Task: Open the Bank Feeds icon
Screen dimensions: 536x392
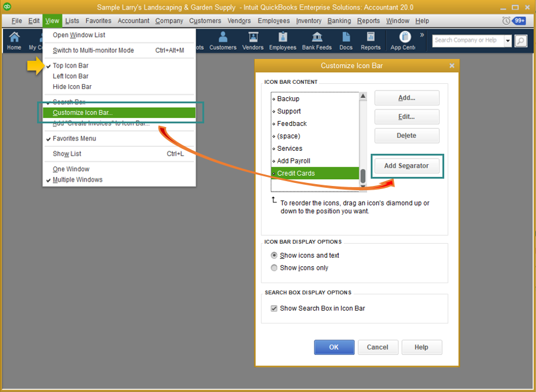Action: point(317,41)
